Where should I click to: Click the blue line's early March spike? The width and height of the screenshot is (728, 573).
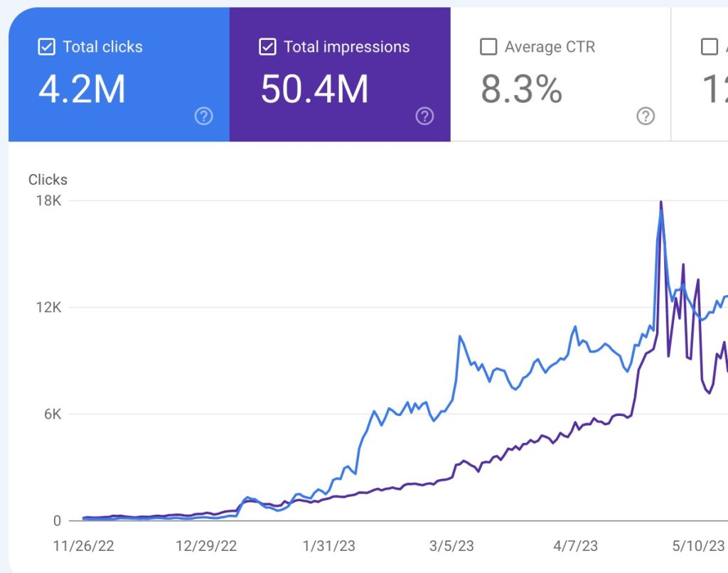point(460,336)
